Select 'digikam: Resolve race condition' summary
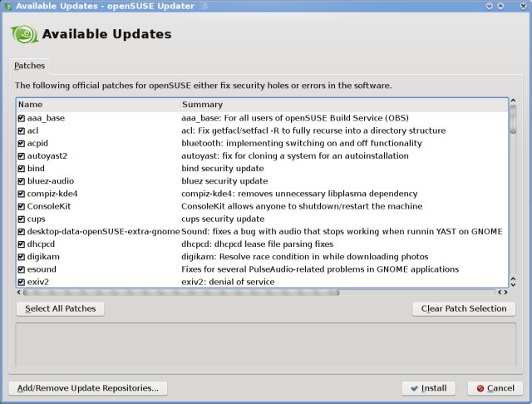532x404 pixels. (x=305, y=257)
